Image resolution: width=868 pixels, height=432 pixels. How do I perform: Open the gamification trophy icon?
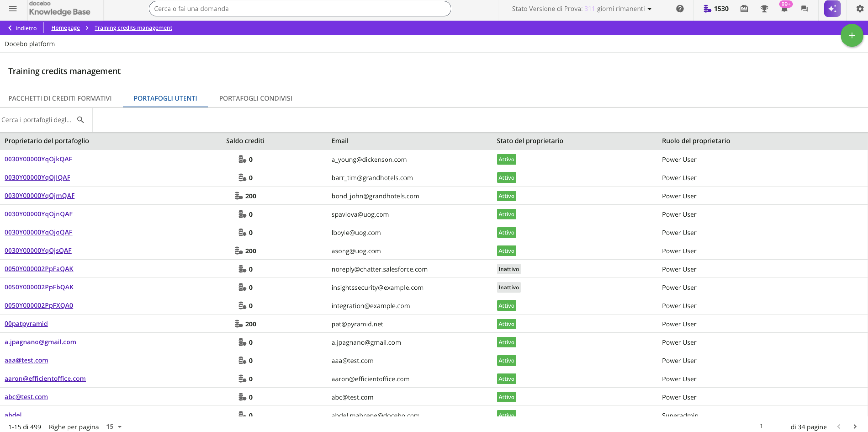tap(764, 9)
